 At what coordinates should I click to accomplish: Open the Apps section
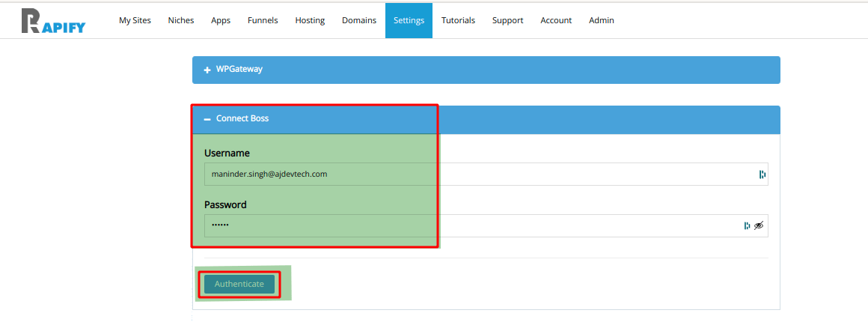221,20
